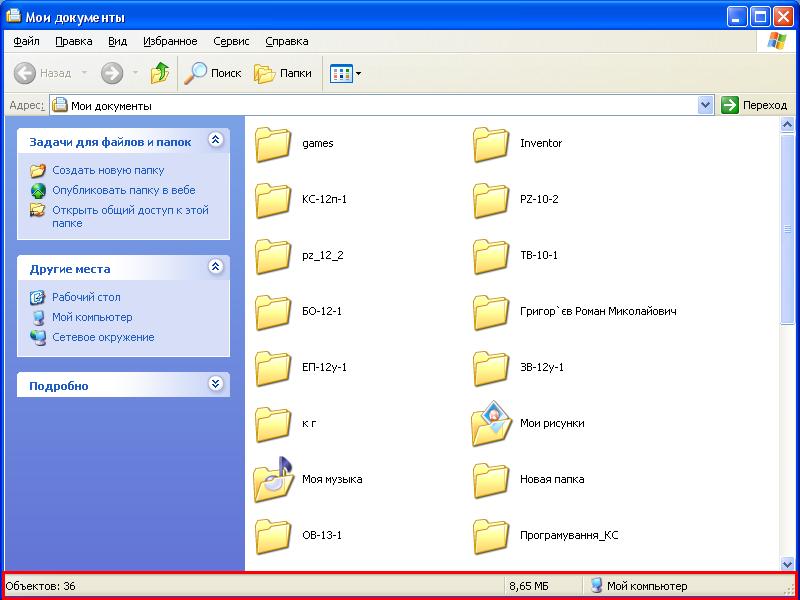Go to Рабочий стол link
The height and width of the screenshot is (600, 800).
coord(86,297)
